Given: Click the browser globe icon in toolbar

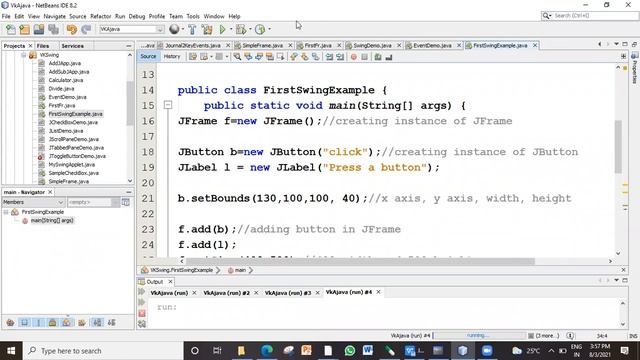Looking at the screenshot, I should tap(174, 29).
